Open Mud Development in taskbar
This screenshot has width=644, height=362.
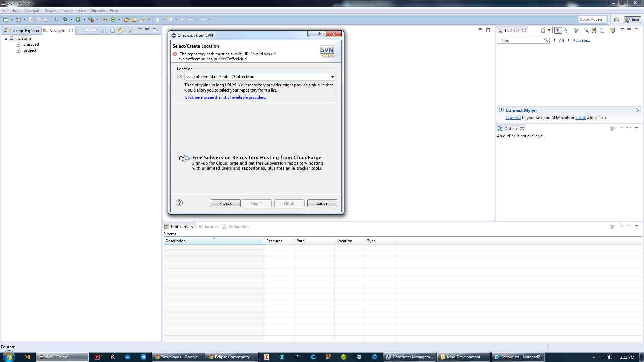[x=464, y=357]
